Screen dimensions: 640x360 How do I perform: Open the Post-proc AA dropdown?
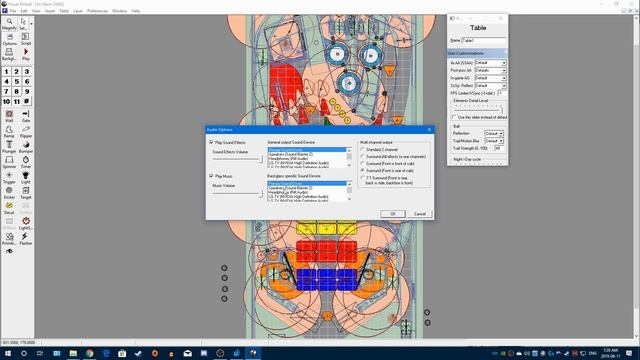(490, 71)
